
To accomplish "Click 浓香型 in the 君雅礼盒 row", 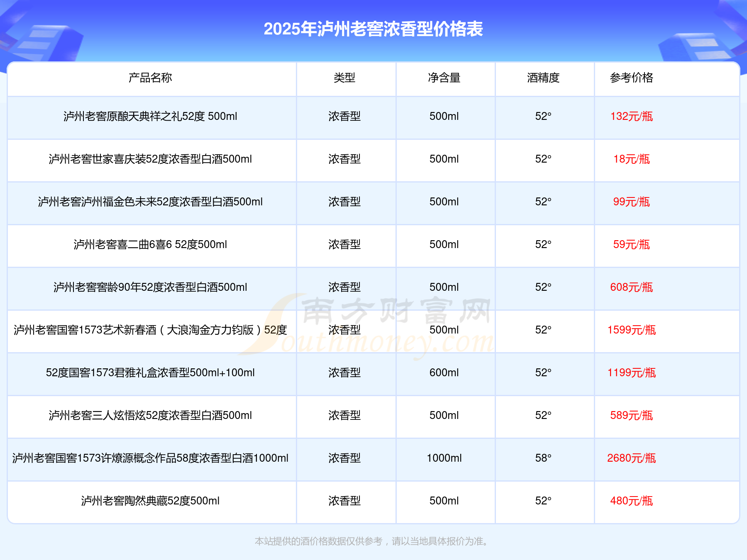I will tap(344, 373).
